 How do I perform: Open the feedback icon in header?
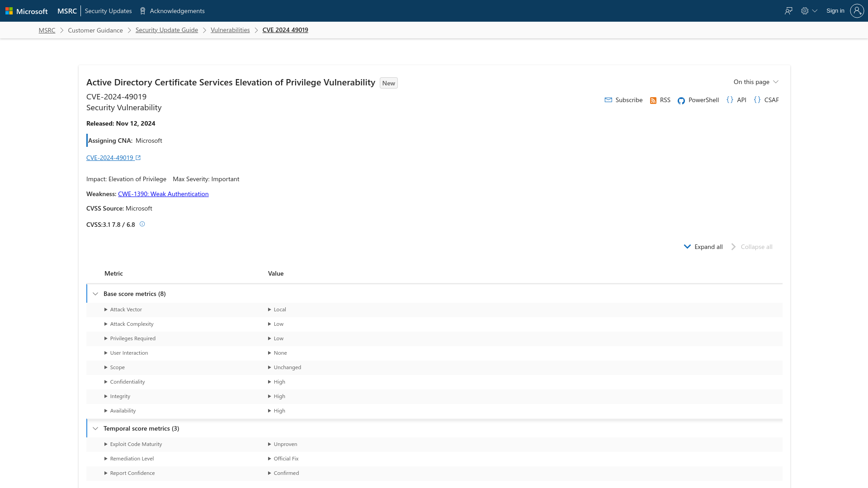[x=788, y=11]
